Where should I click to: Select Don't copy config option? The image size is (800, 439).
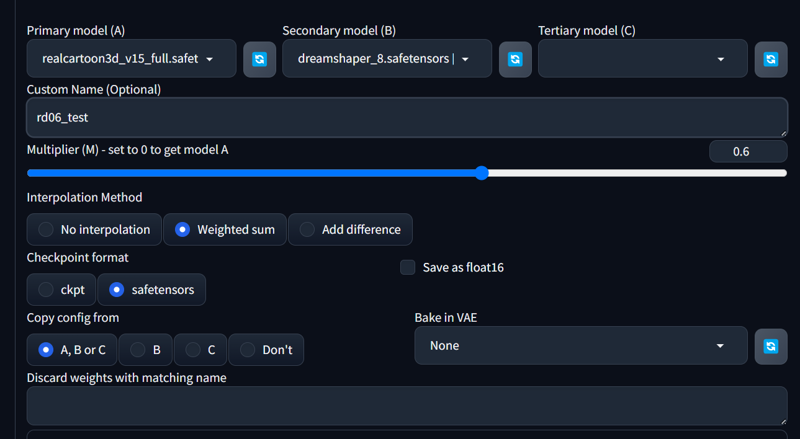point(266,350)
